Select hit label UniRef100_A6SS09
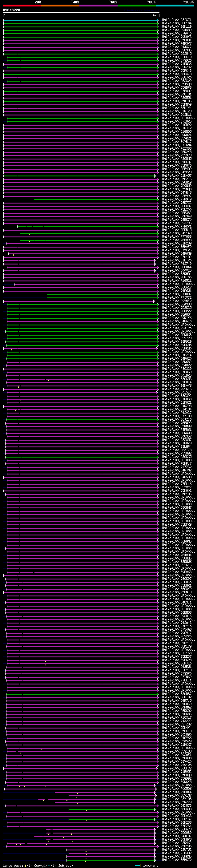This screenshot has height=868, width=197. 176,81
